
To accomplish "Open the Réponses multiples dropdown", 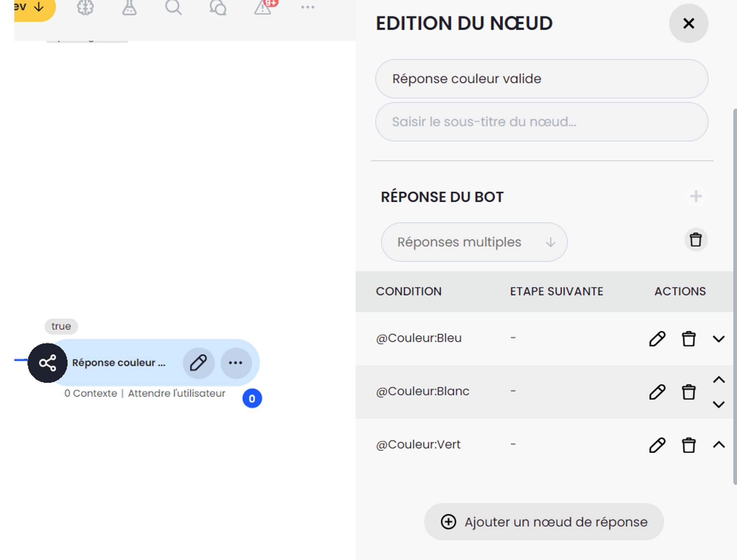I will coord(474,242).
